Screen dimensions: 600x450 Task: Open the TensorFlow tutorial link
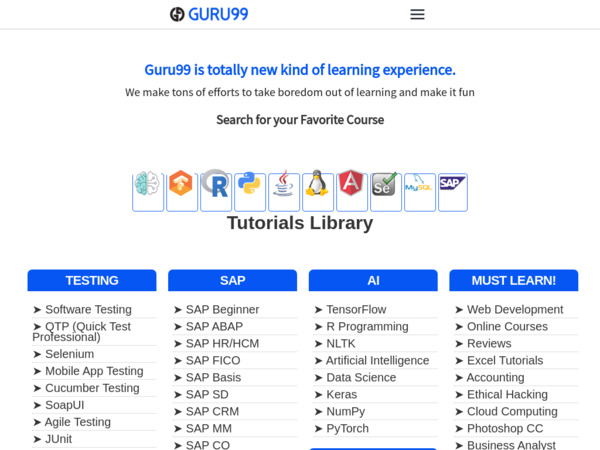[356, 309]
